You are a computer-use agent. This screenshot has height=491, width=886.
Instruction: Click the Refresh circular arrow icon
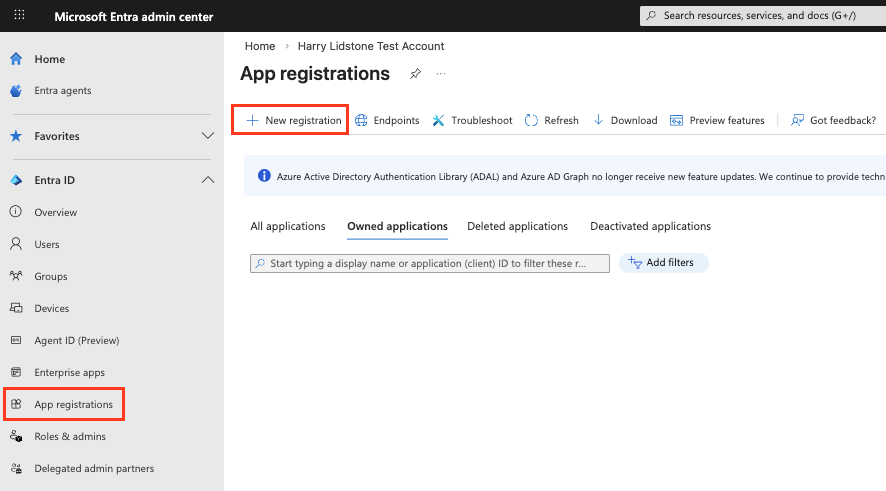coord(531,120)
